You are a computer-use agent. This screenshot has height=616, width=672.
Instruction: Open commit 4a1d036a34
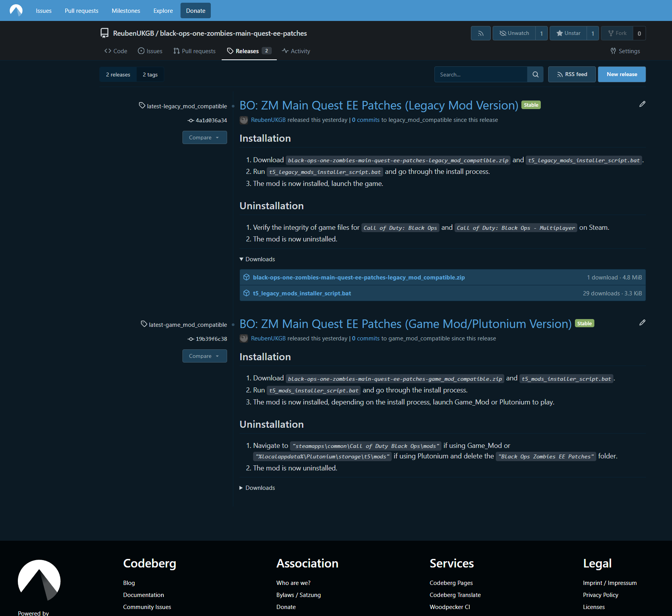pos(211,121)
